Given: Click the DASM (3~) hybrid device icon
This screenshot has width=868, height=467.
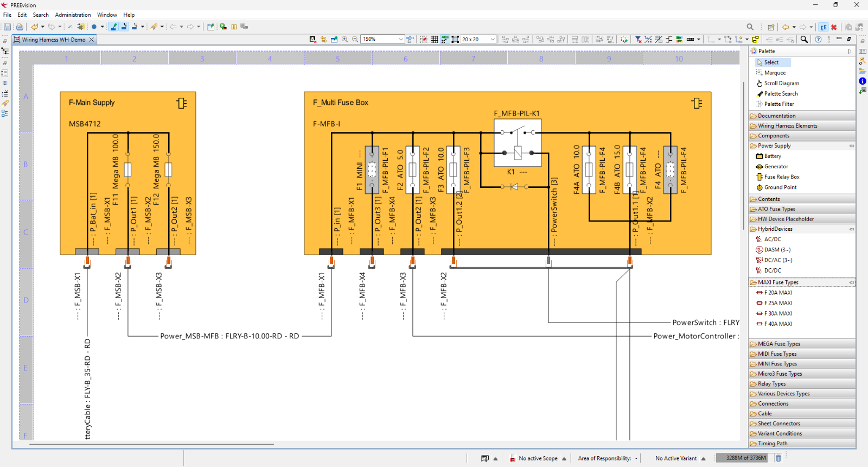Looking at the screenshot, I should pos(759,250).
